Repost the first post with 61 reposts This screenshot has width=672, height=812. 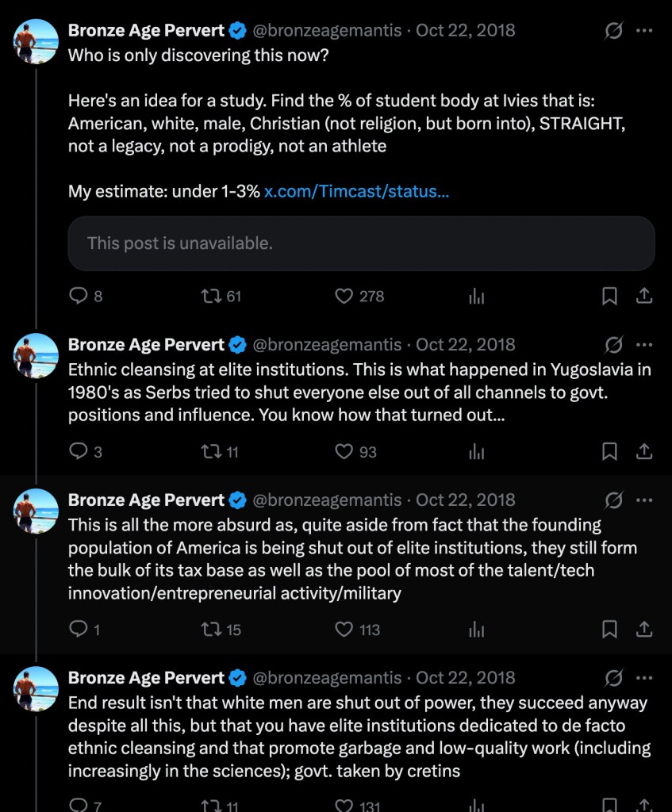coord(211,296)
